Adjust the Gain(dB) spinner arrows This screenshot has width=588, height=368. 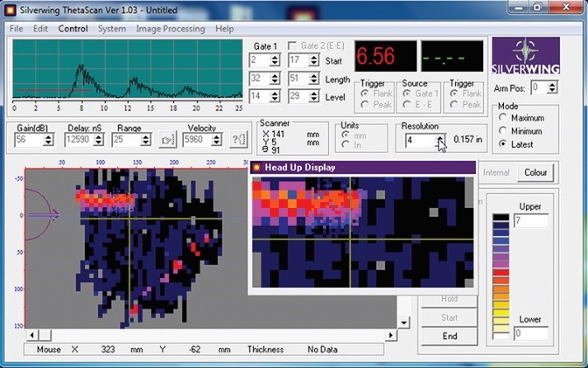point(49,140)
